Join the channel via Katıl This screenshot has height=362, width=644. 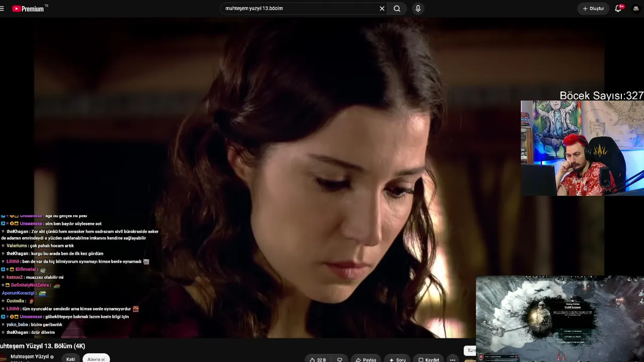click(71, 359)
